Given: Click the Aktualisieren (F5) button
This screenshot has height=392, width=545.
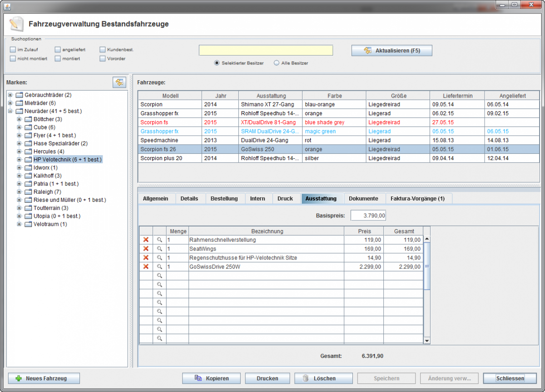Looking at the screenshot, I should pyautogui.click(x=391, y=50).
